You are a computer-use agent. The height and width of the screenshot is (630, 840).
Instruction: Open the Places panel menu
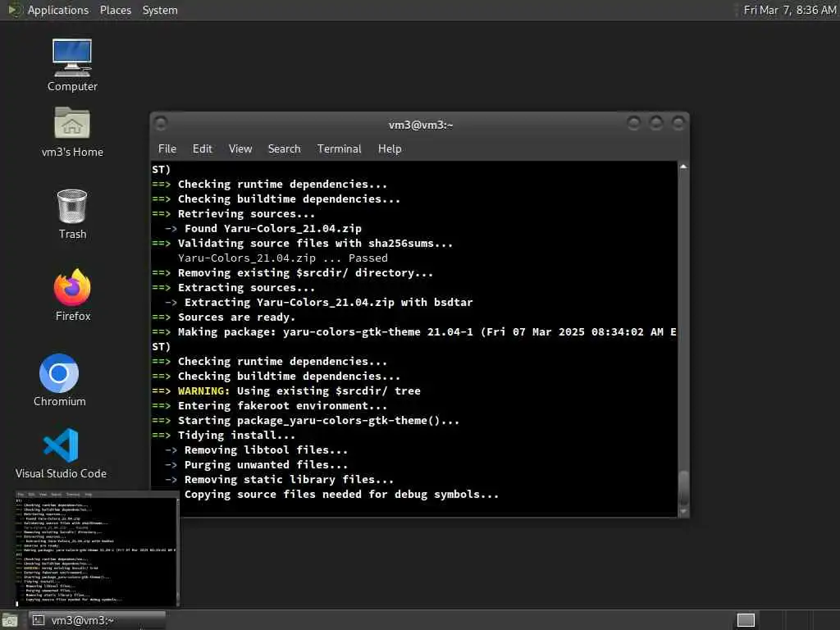115,10
